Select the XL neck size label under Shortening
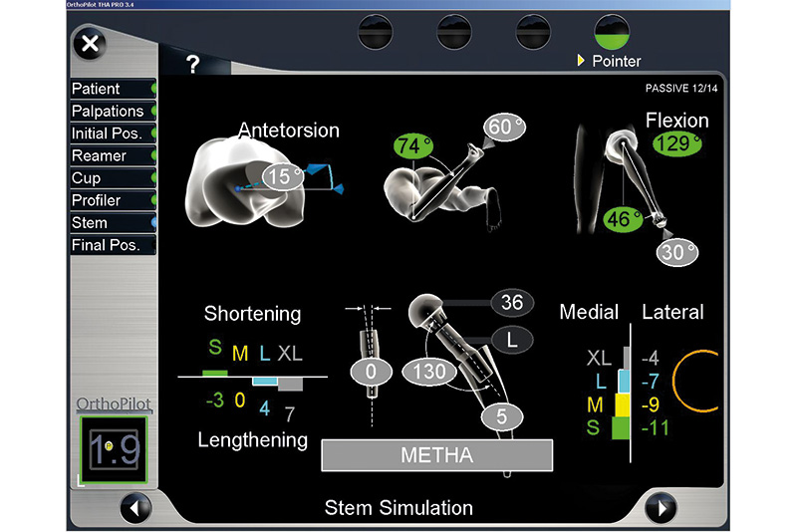 [290, 354]
